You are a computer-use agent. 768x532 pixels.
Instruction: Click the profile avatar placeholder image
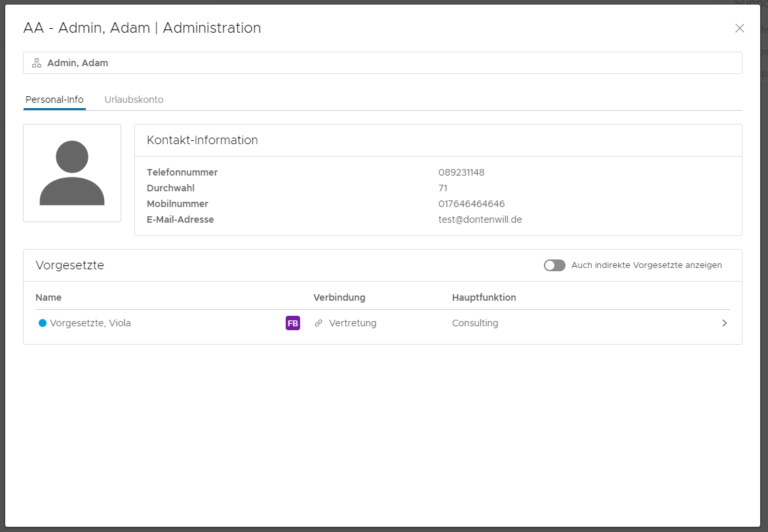[x=72, y=173]
